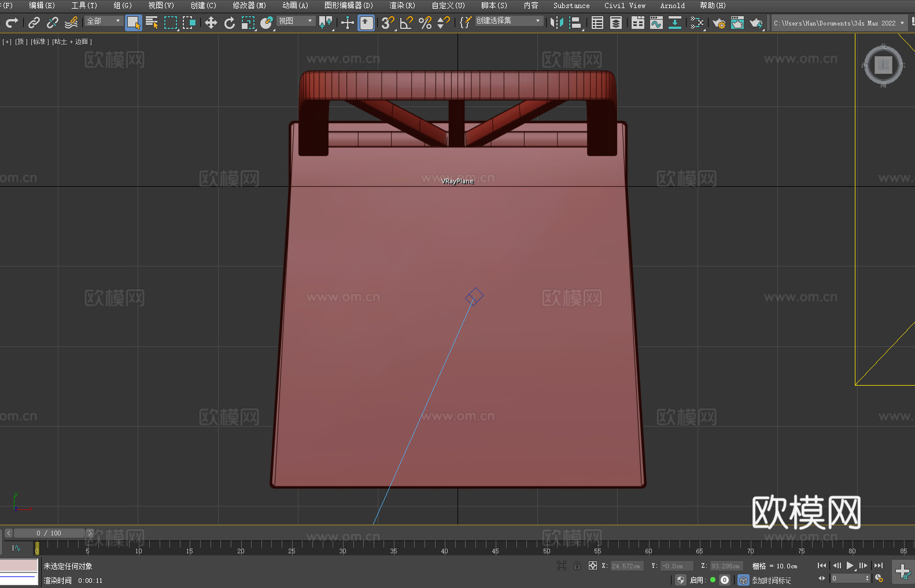Toggle the Ribbon display
The width and height of the screenshot is (915, 588).
point(638,23)
